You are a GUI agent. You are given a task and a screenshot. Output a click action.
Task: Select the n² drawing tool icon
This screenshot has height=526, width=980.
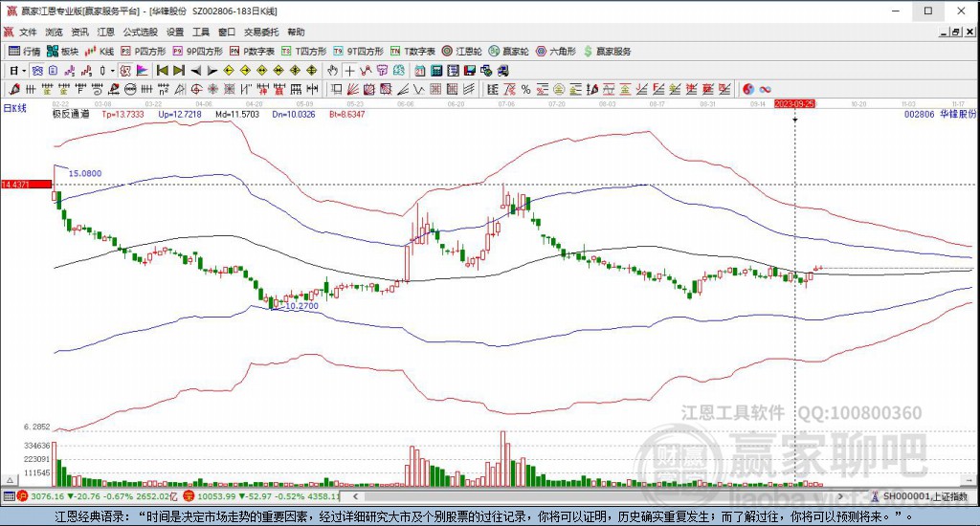pyautogui.click(x=163, y=90)
